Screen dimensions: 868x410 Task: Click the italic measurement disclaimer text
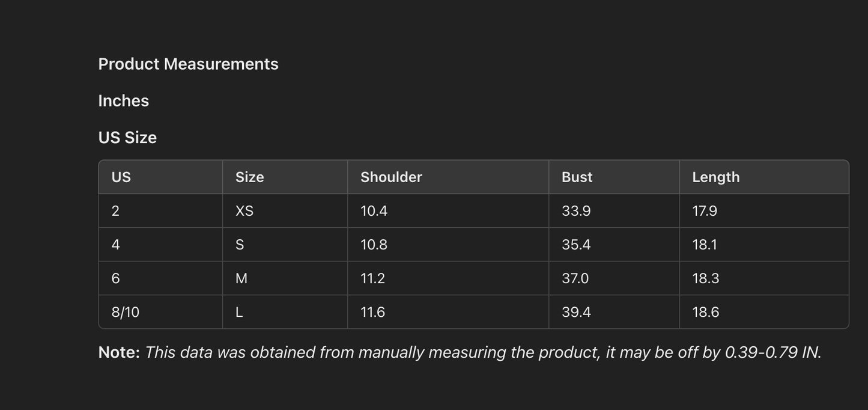tap(482, 352)
